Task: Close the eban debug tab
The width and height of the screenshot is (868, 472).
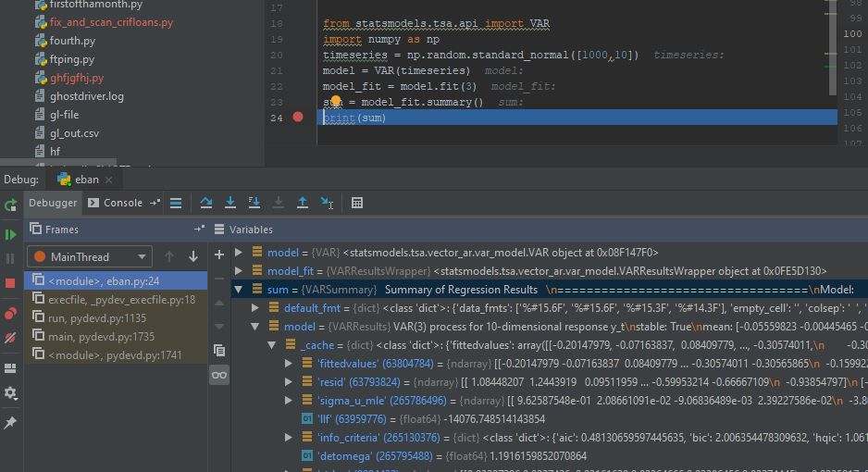Action: tap(109, 180)
